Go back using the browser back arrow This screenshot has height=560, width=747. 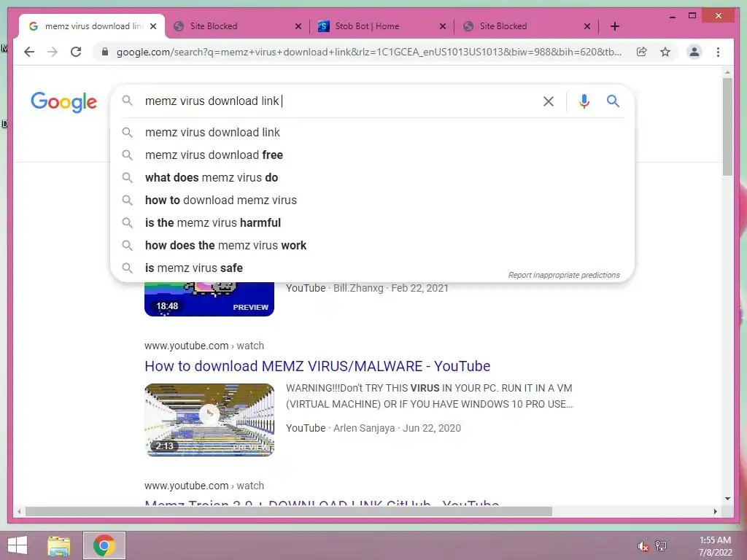[29, 52]
